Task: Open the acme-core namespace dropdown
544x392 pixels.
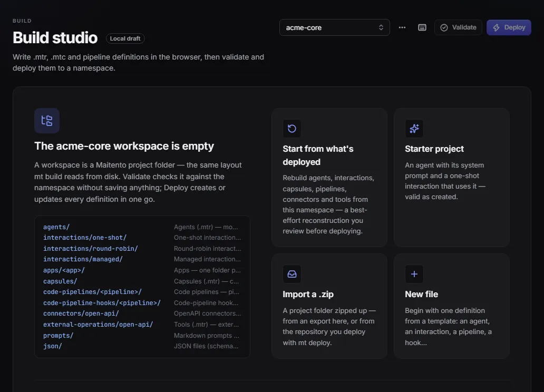Action: (334, 27)
